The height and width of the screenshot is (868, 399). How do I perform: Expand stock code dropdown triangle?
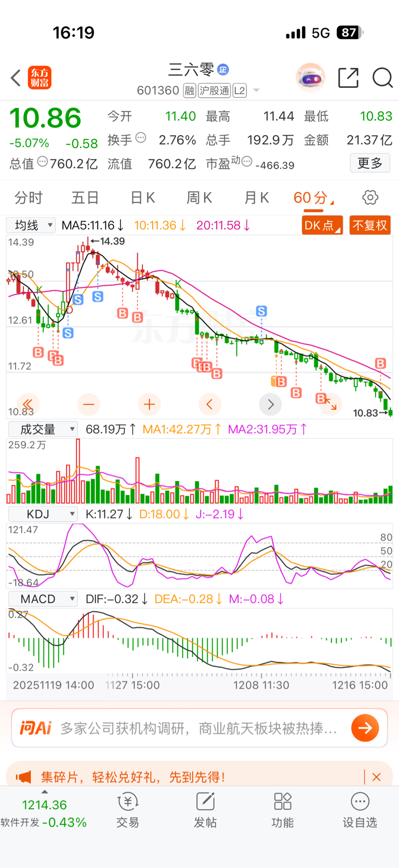tap(256, 91)
